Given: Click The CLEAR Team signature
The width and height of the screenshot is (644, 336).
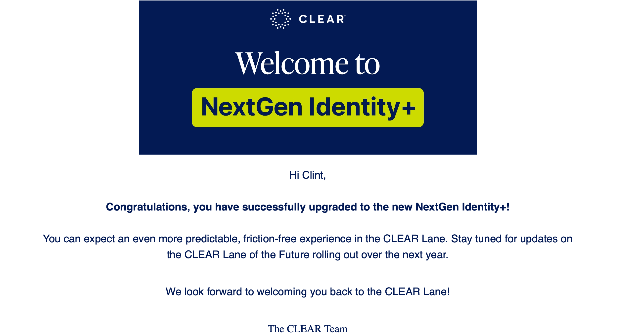Looking at the screenshot, I should pyautogui.click(x=307, y=329).
